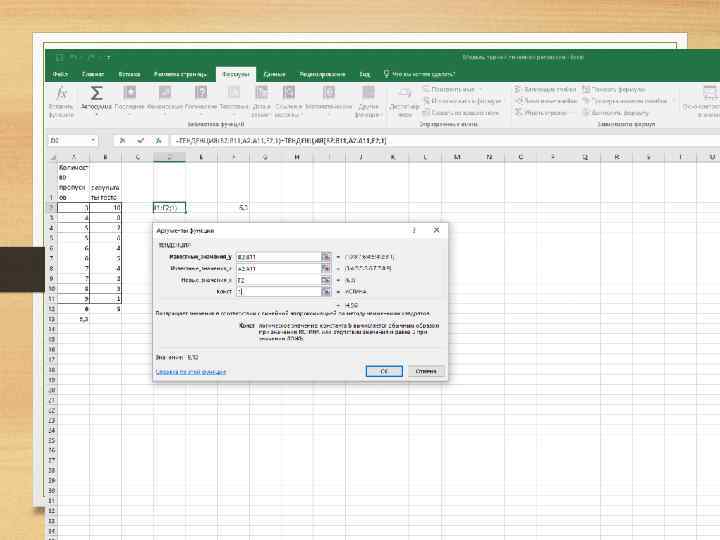Click Cancel in Function Arguments dialog
Image resolution: width=720 pixels, height=540 pixels.
pos(426,371)
